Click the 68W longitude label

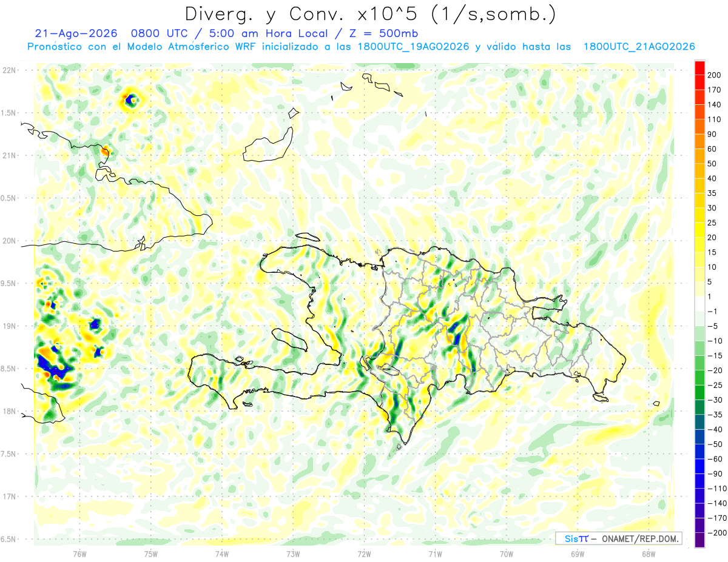pos(648,554)
